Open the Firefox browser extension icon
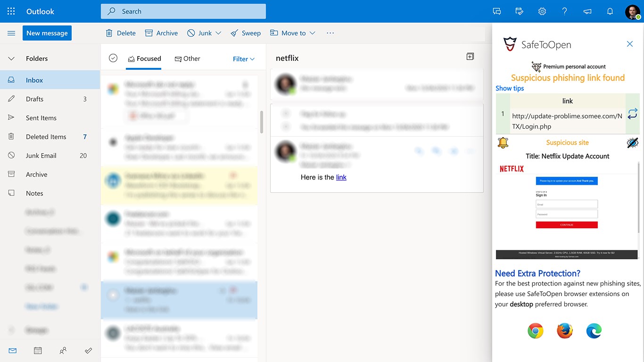This screenshot has width=644, height=362. [564, 331]
